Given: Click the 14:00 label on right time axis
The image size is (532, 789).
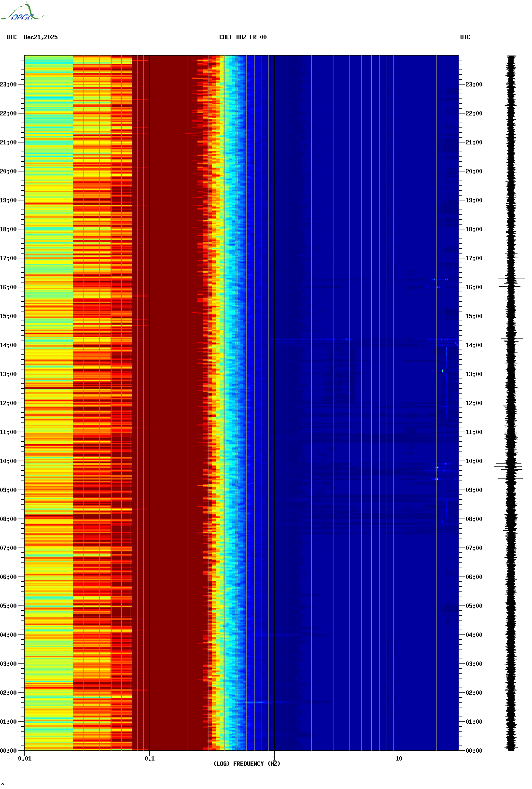Looking at the screenshot, I should pos(474,345).
